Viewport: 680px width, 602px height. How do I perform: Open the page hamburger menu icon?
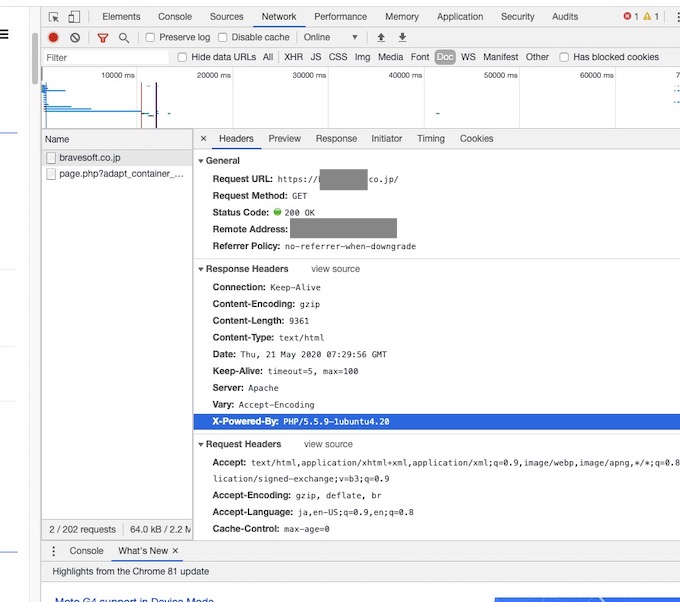tap(4, 34)
